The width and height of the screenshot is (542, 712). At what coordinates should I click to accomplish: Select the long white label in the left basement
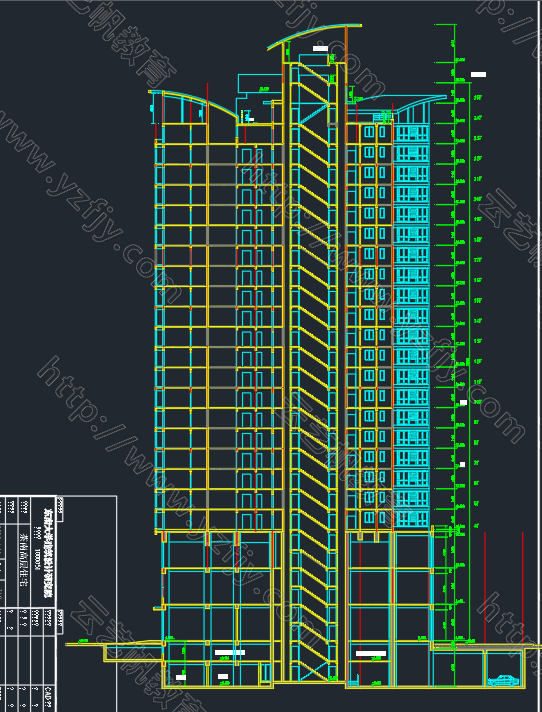pyautogui.click(x=230, y=653)
